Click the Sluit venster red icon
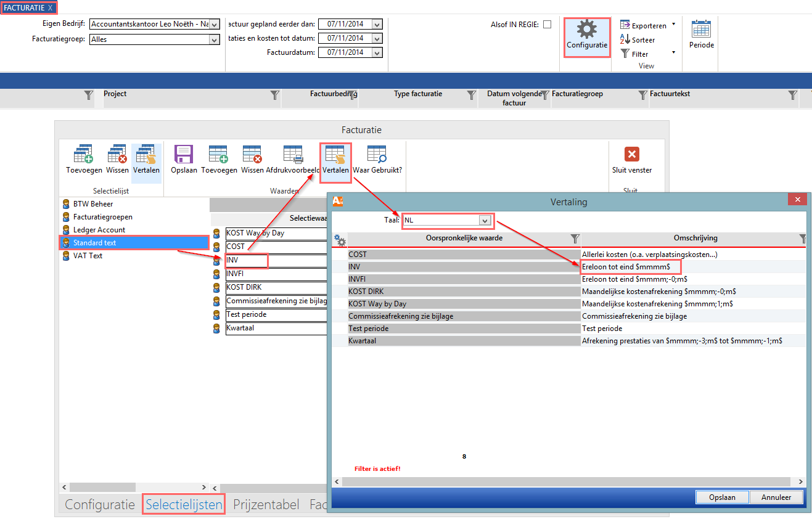The image size is (812, 519). (x=631, y=155)
